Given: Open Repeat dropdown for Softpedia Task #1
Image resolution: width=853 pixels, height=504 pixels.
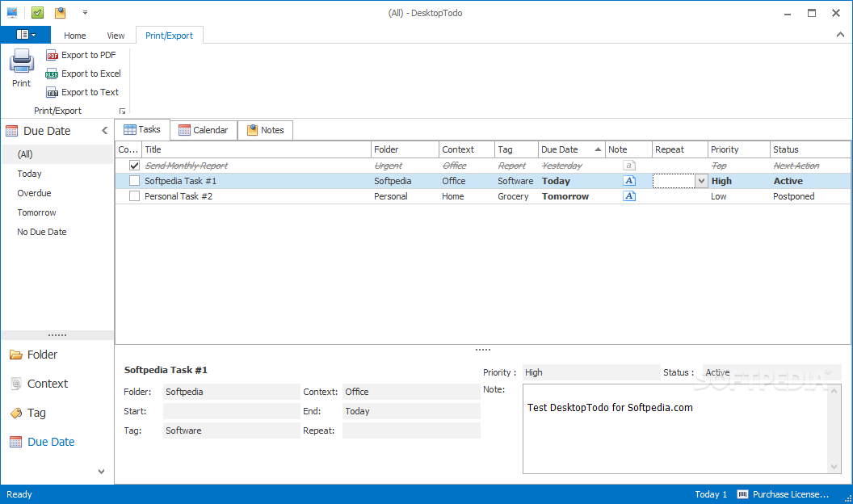Looking at the screenshot, I should click(701, 181).
